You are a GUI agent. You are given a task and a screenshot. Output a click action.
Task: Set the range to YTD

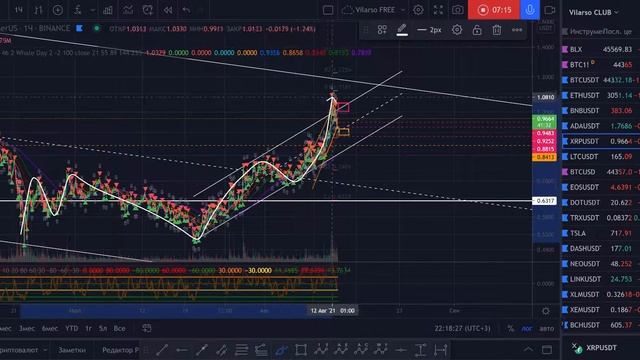tap(72, 329)
